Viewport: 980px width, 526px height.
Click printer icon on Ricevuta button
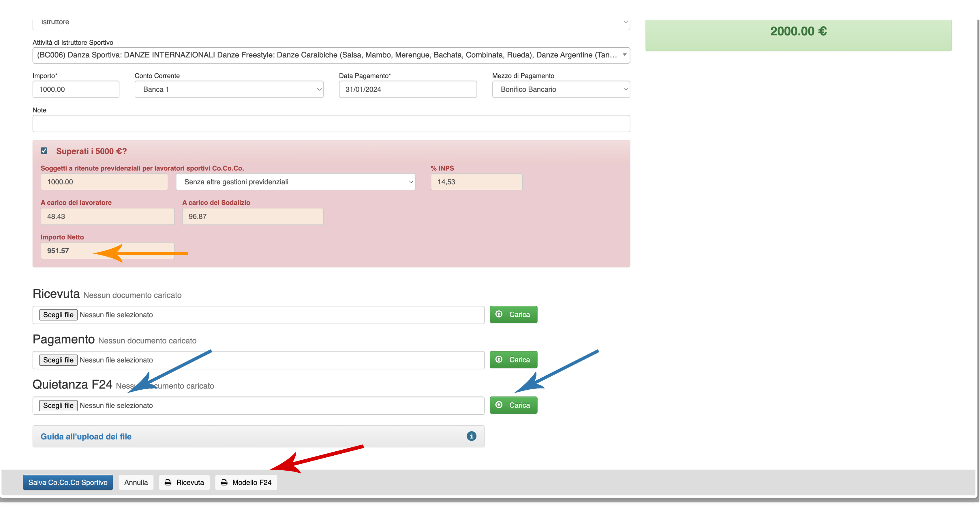[x=168, y=482]
